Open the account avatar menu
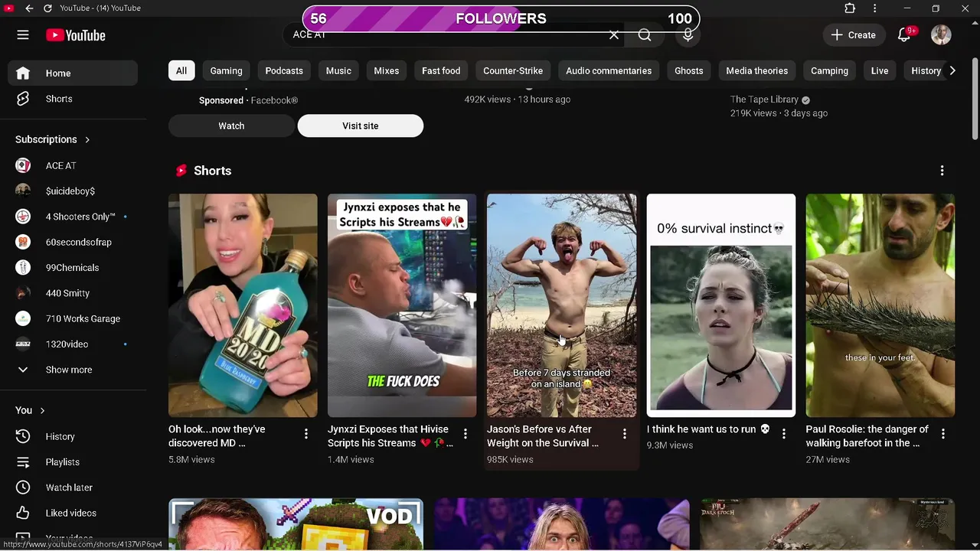Viewport: 980px width, 551px height. click(941, 35)
